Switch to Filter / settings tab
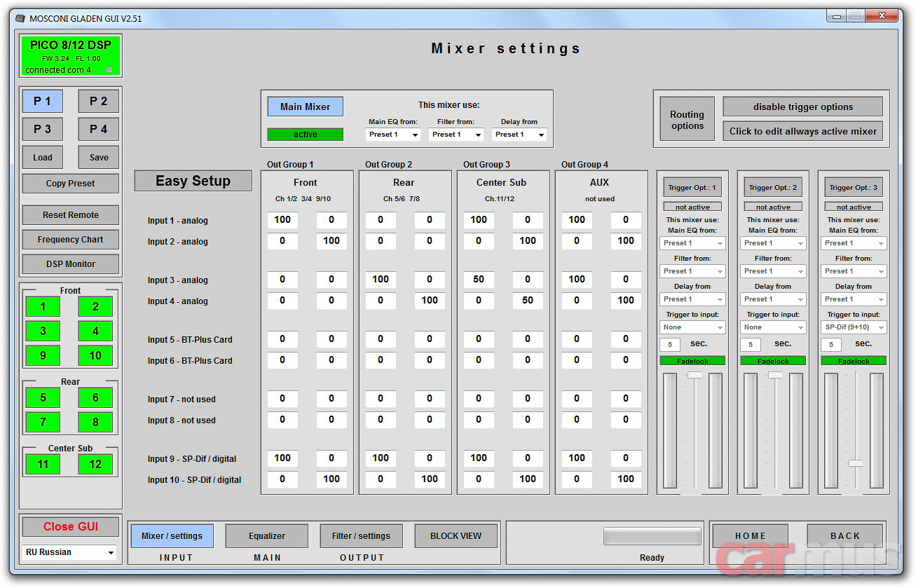 tap(361, 536)
